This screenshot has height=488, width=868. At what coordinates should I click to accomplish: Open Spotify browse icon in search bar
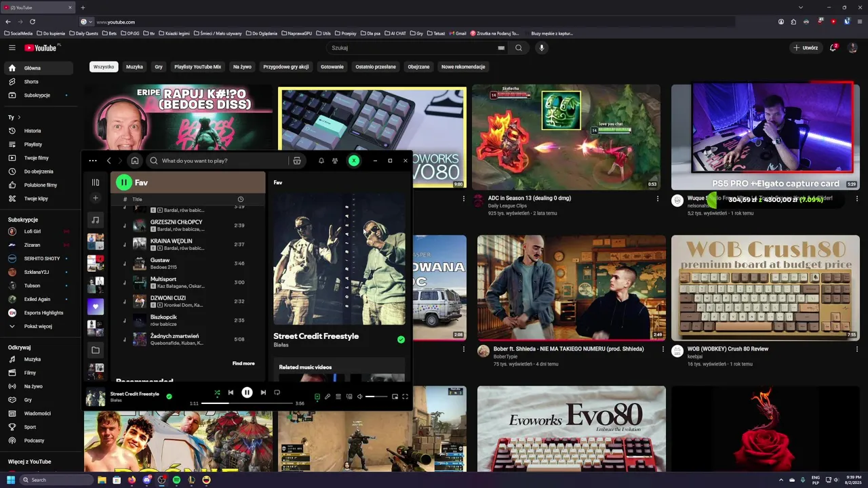click(x=296, y=161)
